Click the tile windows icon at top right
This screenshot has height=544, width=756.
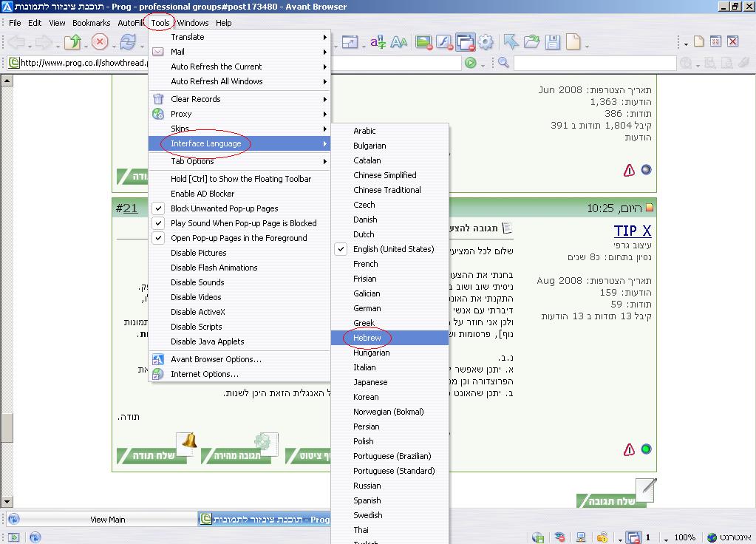pyautogui.click(x=715, y=41)
